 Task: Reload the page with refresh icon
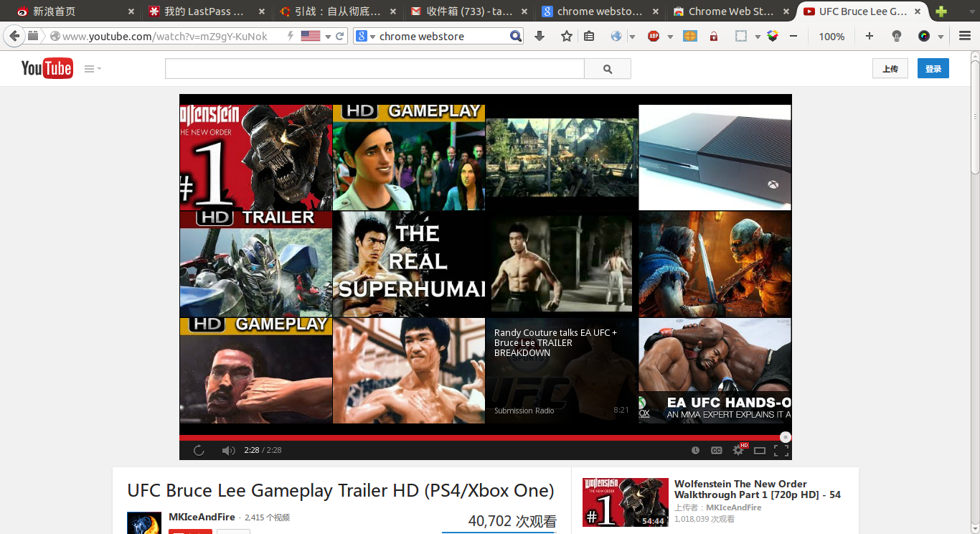tap(340, 36)
